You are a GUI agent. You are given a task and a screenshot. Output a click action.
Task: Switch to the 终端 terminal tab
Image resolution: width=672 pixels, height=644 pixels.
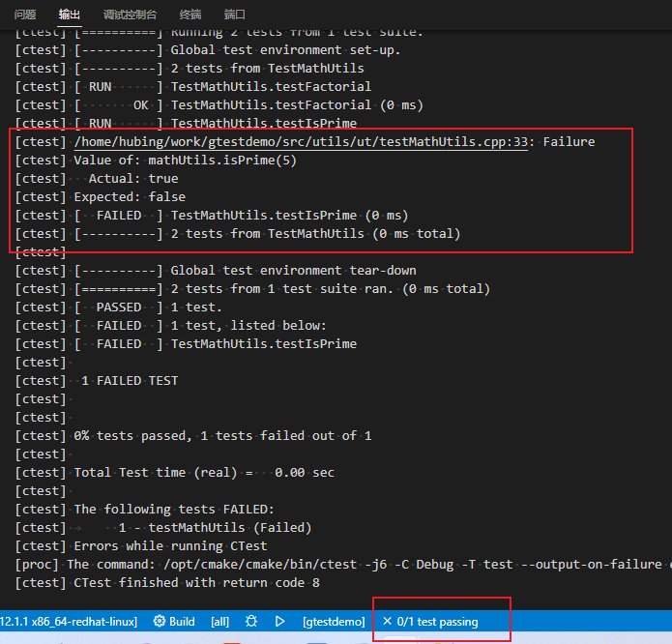[x=190, y=15]
